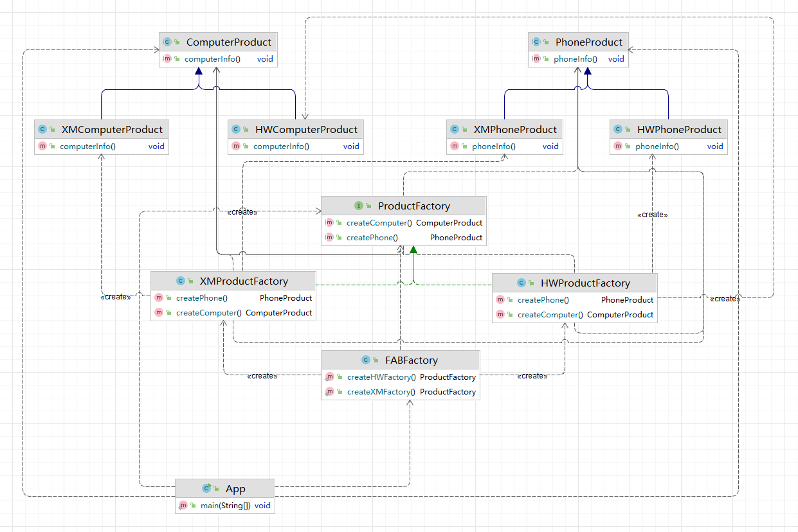
Task: Click method icon beside HWProductFactory createComputer()
Action: [x=500, y=314]
